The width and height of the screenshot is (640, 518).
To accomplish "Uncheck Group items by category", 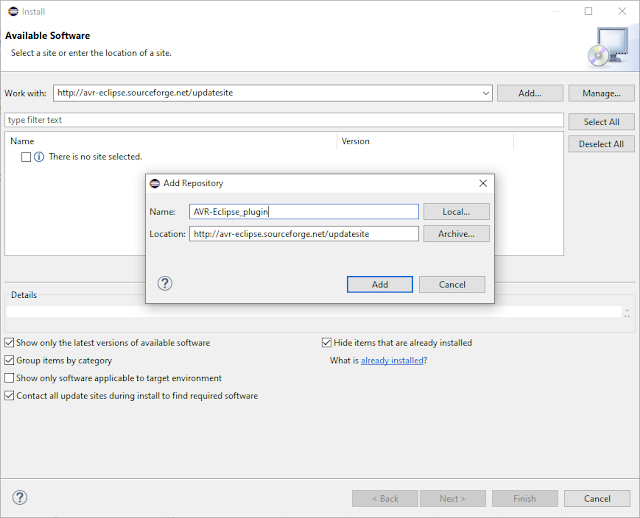I will point(9,360).
